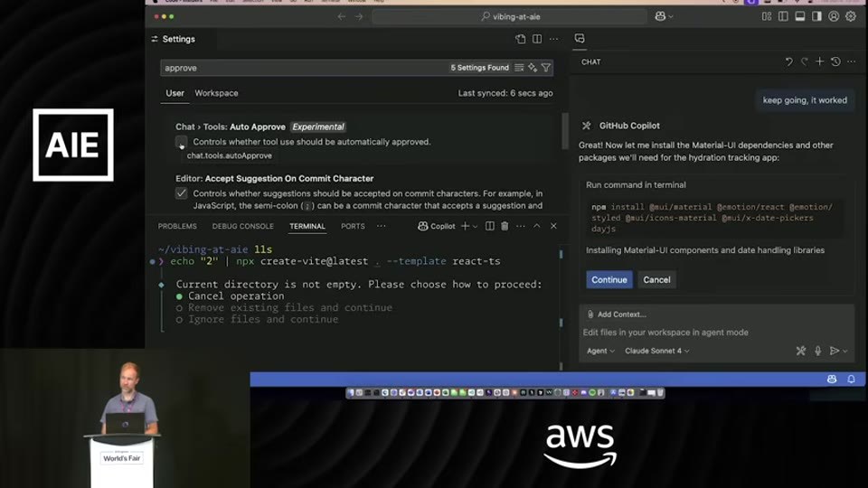This screenshot has height=488, width=868.
Task: Open terminal panel more actions menu
Action: click(x=521, y=226)
